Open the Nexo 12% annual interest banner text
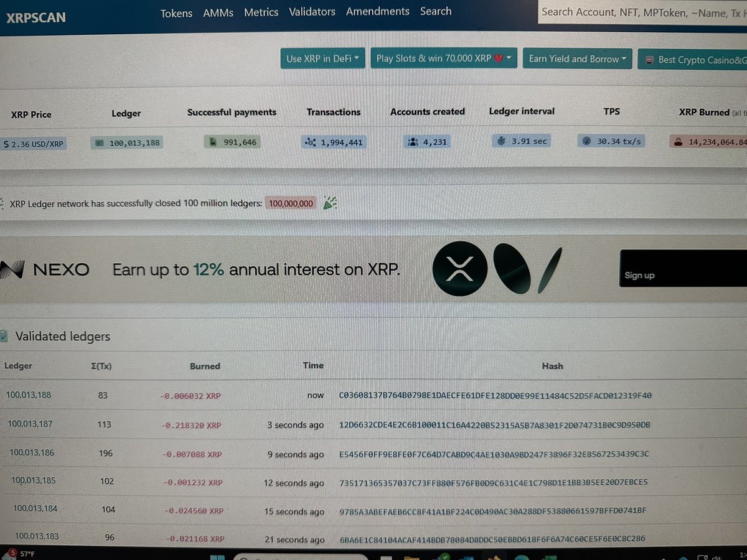Screen dimensions: 747x560 [x=256, y=269]
